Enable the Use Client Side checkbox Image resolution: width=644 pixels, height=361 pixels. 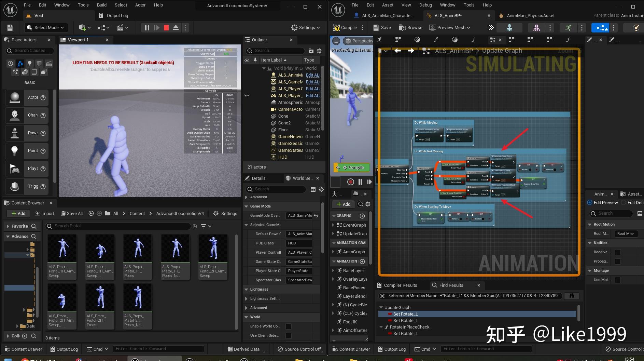289,336
